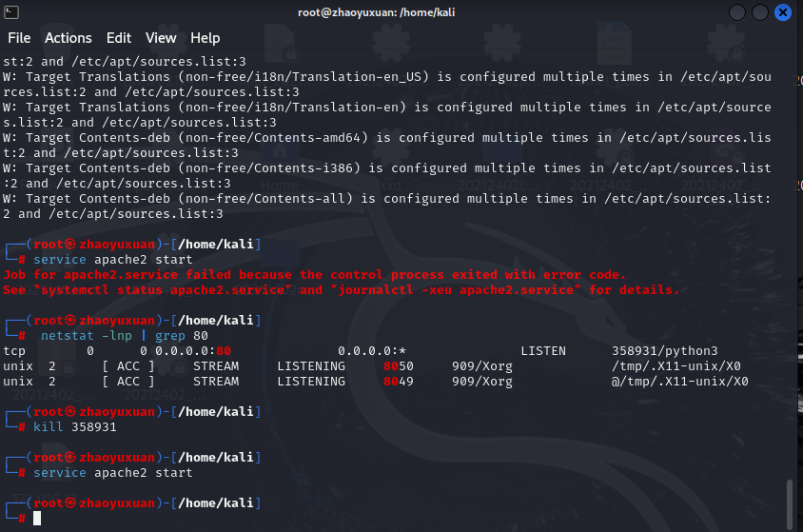Open the Help menu
Screen dimensions: 803x532
(205, 38)
